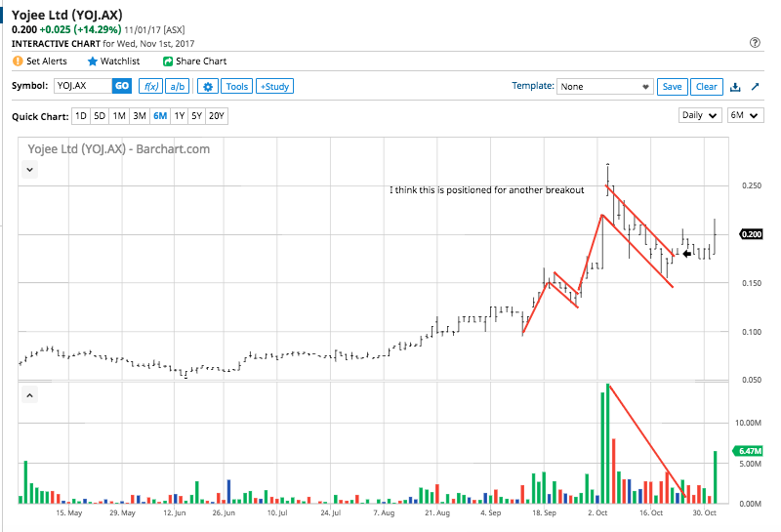Image resolution: width=781 pixels, height=532 pixels.
Task: Open the 6M period dropdown
Action: tap(745, 115)
